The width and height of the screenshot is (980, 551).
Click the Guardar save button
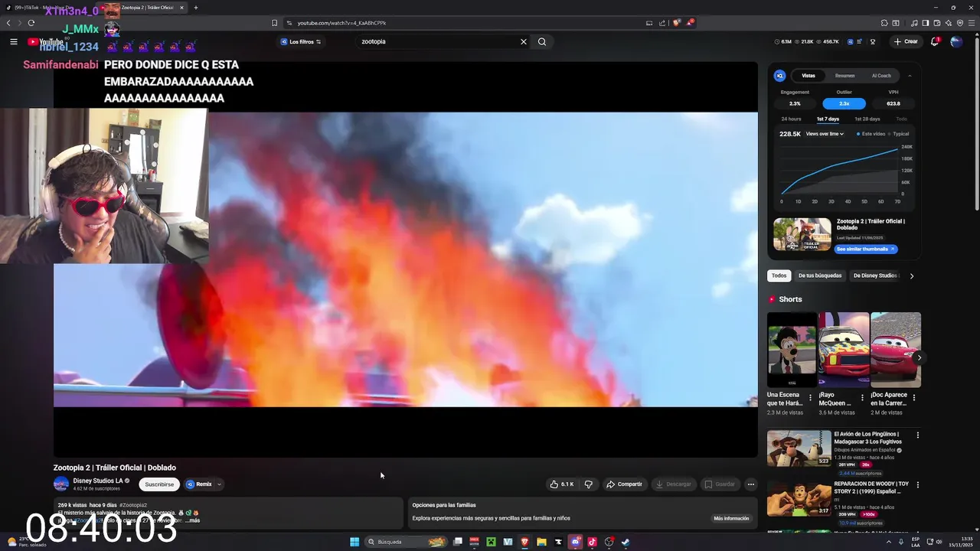pyautogui.click(x=720, y=484)
